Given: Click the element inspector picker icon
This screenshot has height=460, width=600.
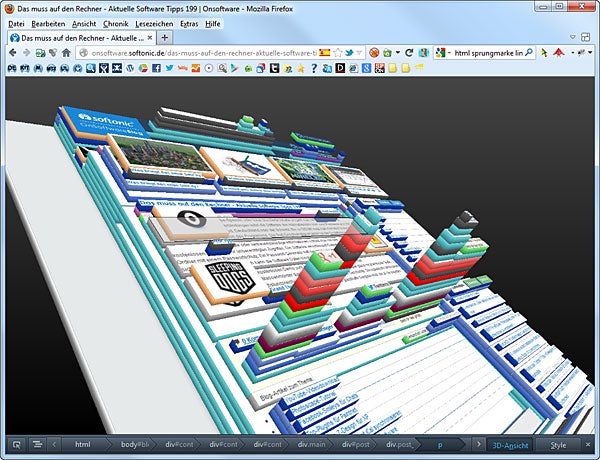Looking at the screenshot, I should coord(16,444).
